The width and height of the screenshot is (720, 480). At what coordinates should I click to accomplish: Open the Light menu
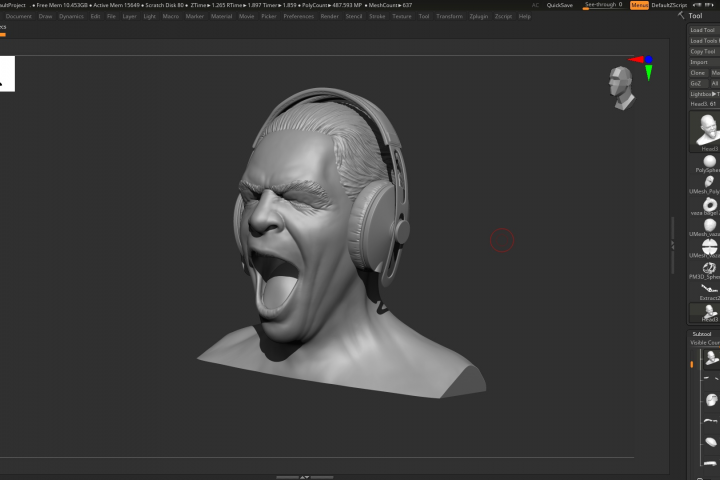click(150, 16)
